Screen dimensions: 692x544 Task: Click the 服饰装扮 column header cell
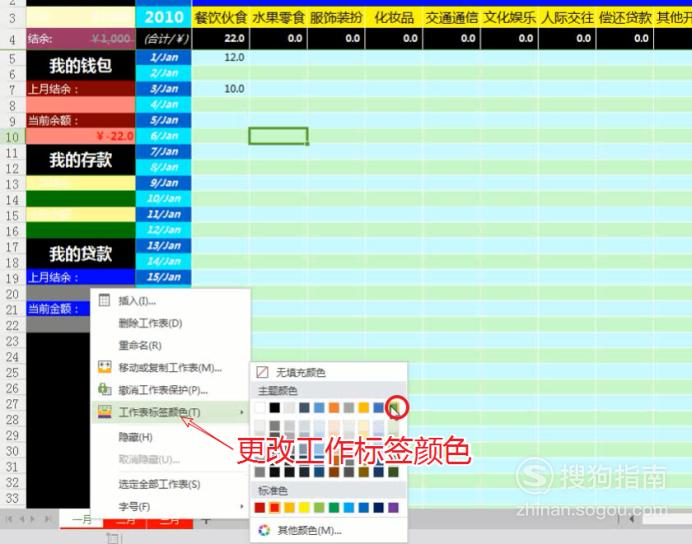coord(336,18)
